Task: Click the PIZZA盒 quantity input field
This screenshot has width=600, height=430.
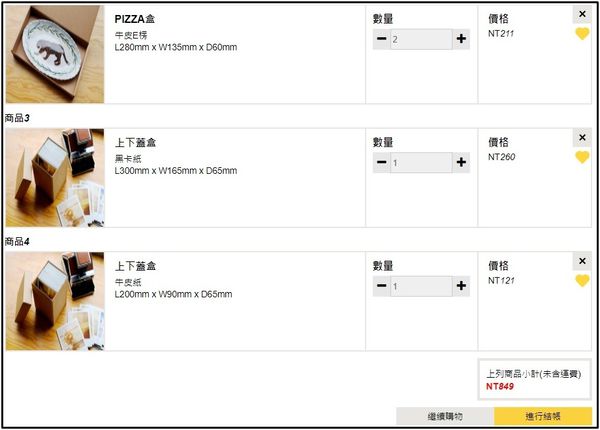Action: point(421,39)
